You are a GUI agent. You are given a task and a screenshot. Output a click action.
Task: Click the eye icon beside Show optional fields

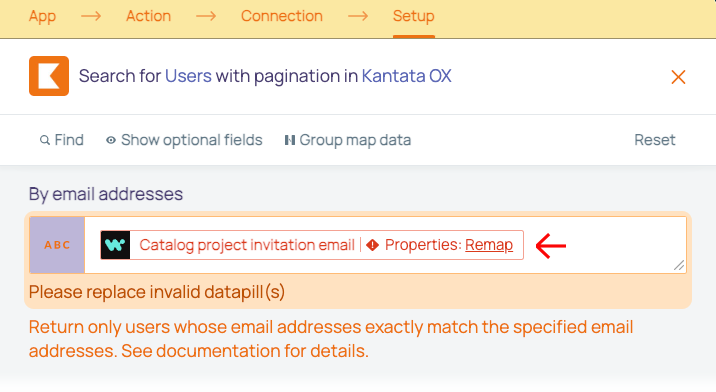111,140
